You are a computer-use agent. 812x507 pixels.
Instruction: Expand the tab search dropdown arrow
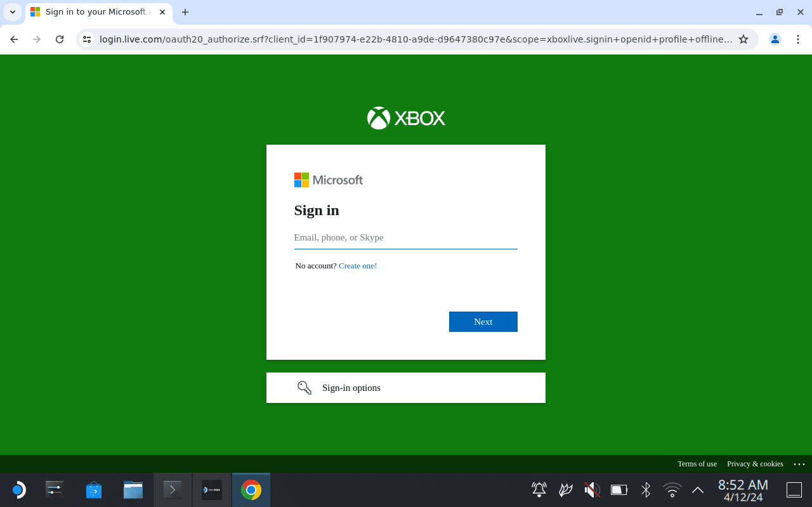click(12, 12)
